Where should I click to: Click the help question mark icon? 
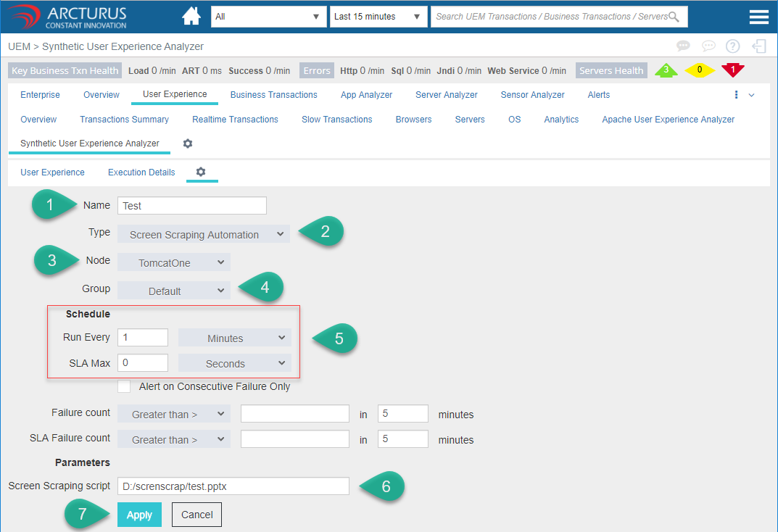point(732,46)
